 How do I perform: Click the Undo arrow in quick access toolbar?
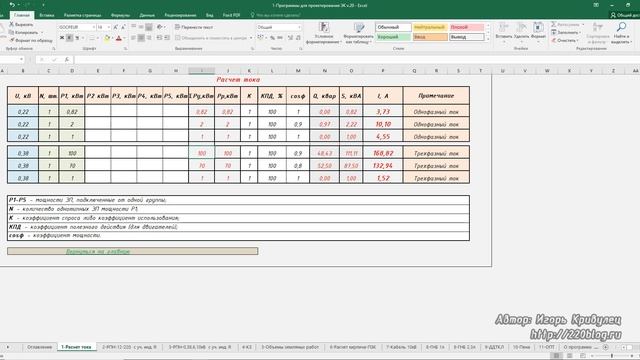(x=12, y=5)
